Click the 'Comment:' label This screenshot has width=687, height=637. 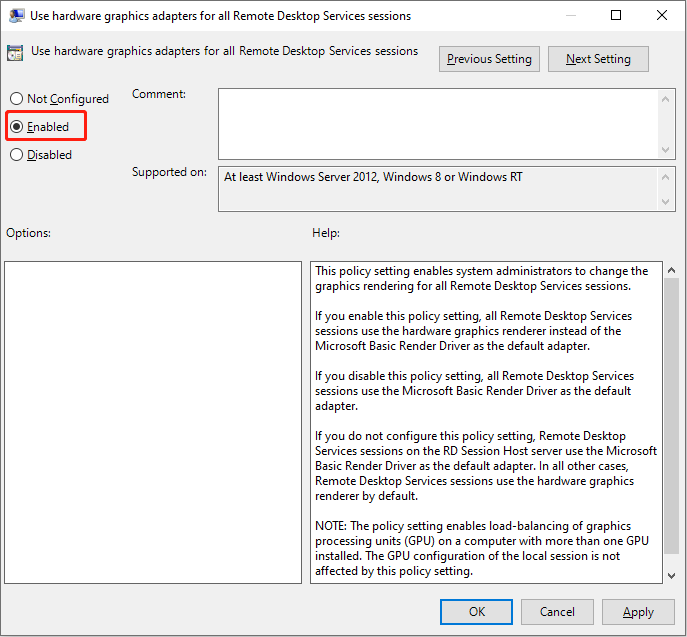tap(159, 94)
